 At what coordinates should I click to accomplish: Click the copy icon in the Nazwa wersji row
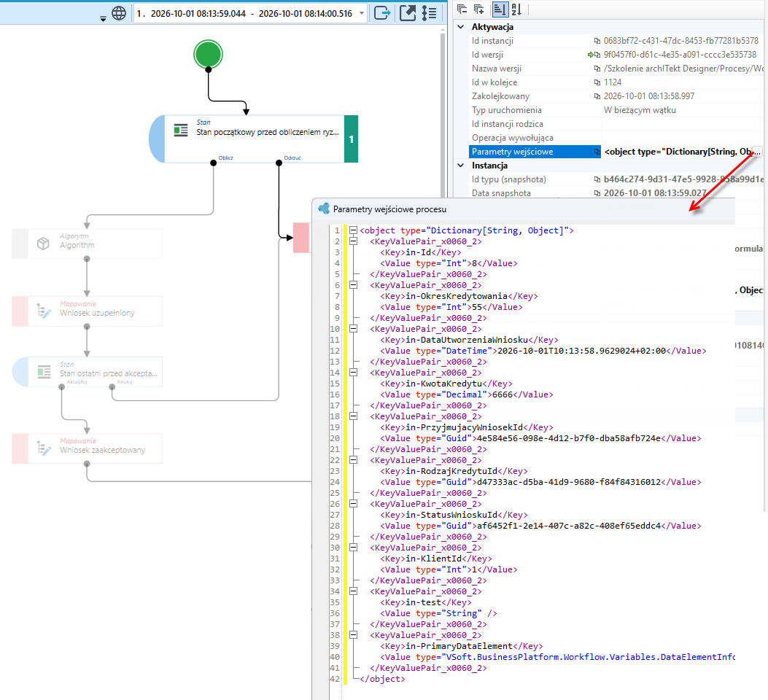pos(597,69)
